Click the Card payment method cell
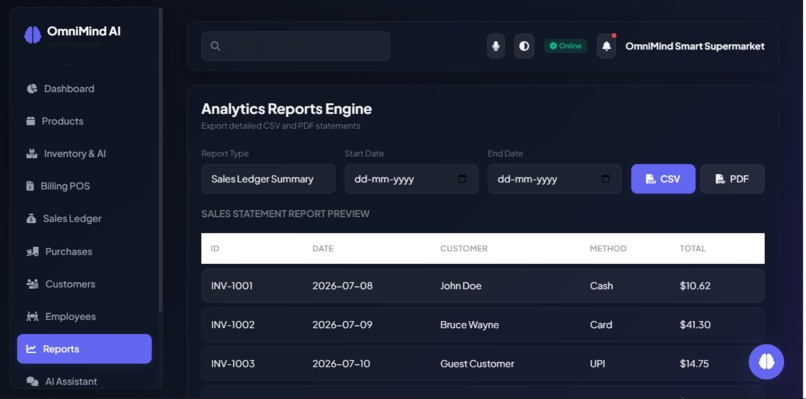The height and width of the screenshot is (399, 806). click(x=601, y=325)
